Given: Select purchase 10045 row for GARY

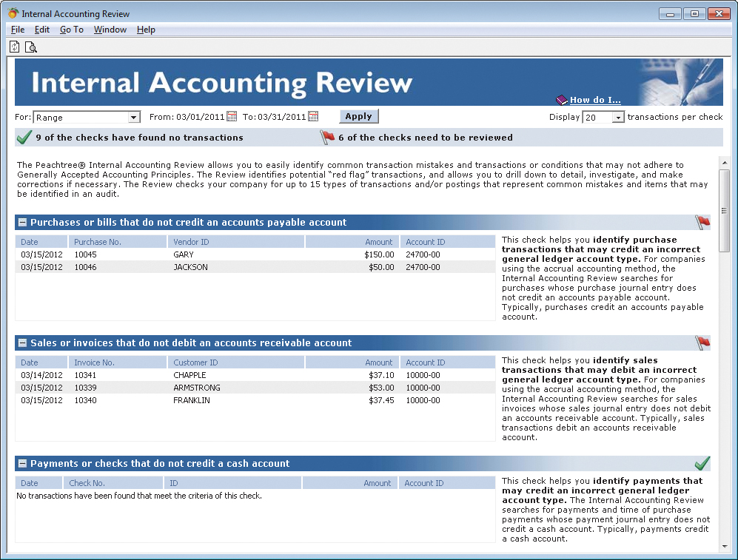Looking at the screenshot, I should click(x=255, y=254).
